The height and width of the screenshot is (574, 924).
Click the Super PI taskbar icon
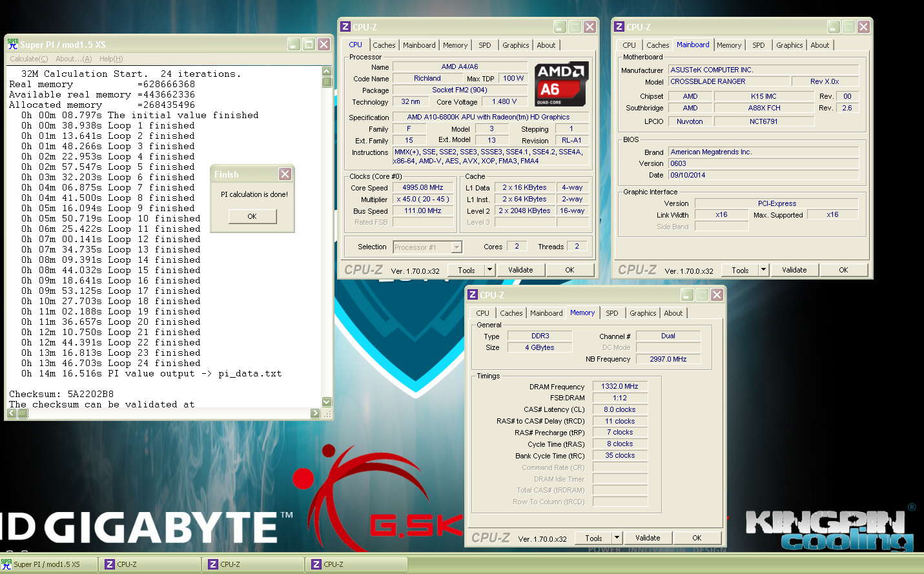click(6, 564)
